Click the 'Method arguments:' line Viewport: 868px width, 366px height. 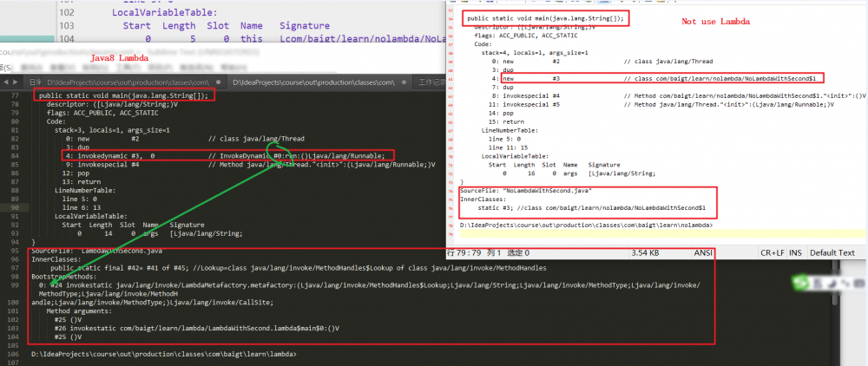[77, 311]
